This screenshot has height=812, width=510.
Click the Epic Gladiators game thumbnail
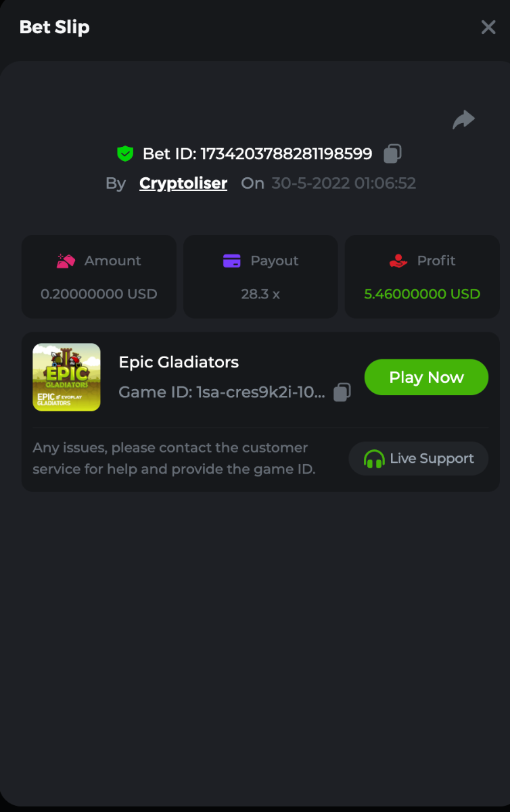pyautogui.click(x=66, y=377)
